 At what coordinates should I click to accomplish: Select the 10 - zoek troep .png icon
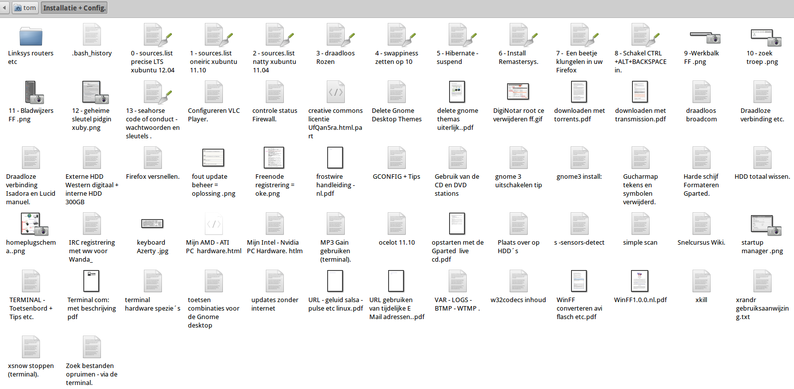[x=766, y=37]
